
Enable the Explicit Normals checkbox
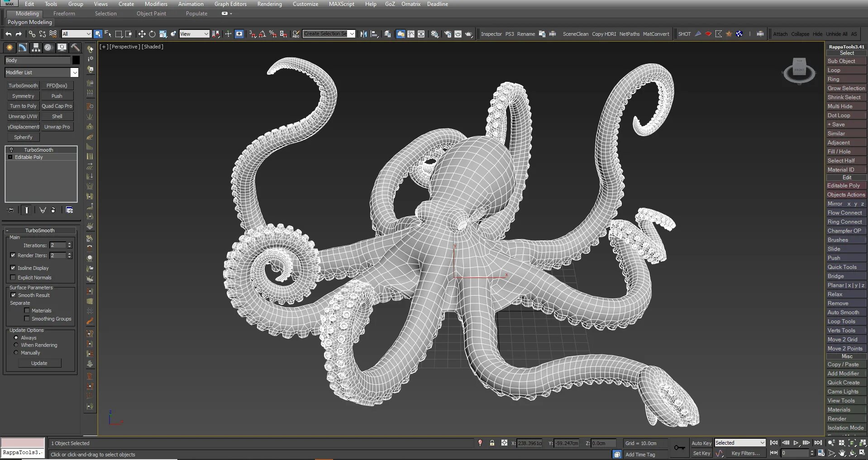13,278
